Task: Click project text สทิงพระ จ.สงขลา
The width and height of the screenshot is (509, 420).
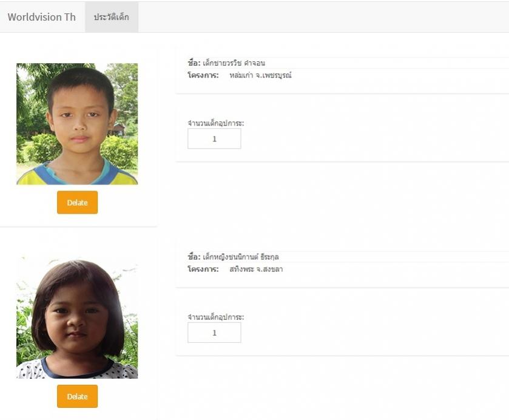Action: 257,269
